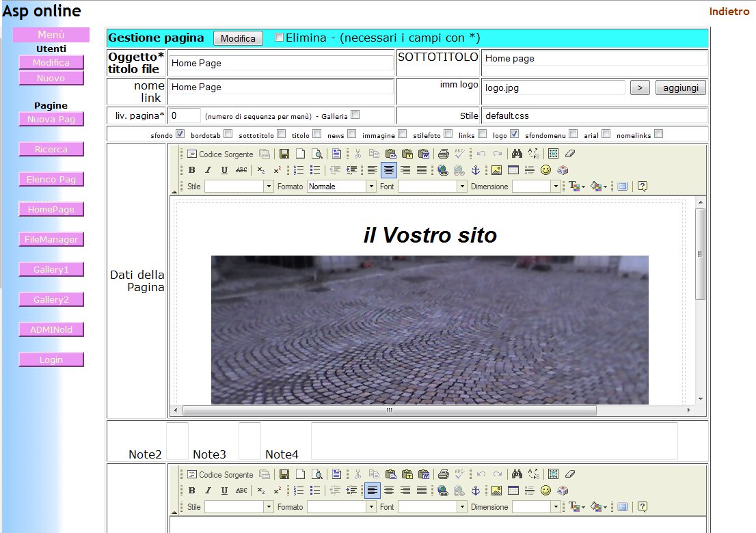Open FileManager in the sidebar menu
This screenshot has width=756, height=533.
coord(51,240)
